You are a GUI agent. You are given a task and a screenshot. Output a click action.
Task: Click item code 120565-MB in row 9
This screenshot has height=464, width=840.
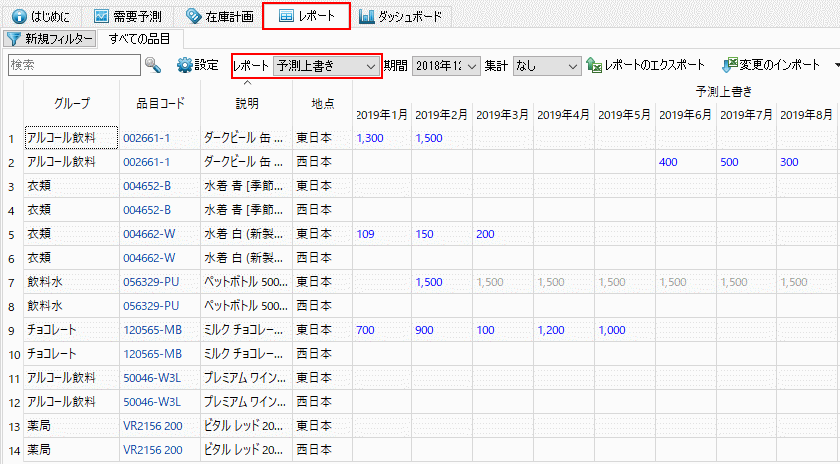click(152, 329)
